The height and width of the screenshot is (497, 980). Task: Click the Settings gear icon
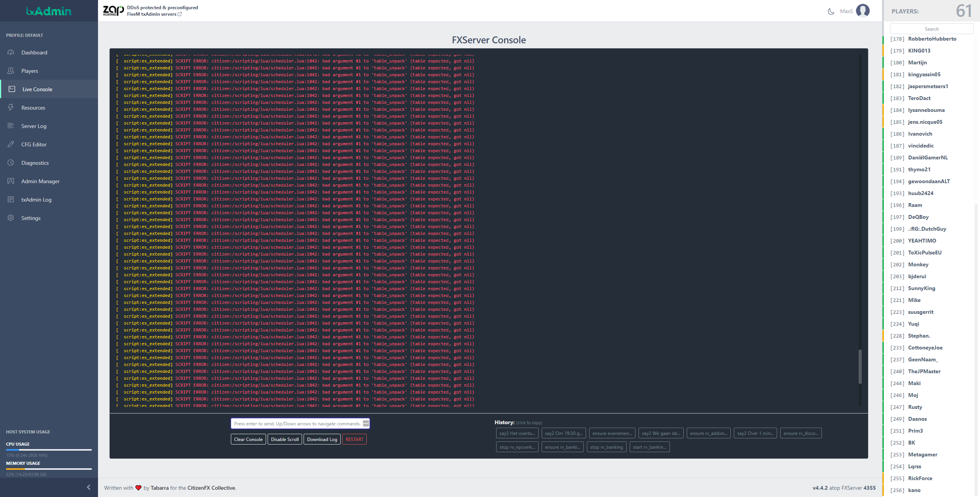11,218
